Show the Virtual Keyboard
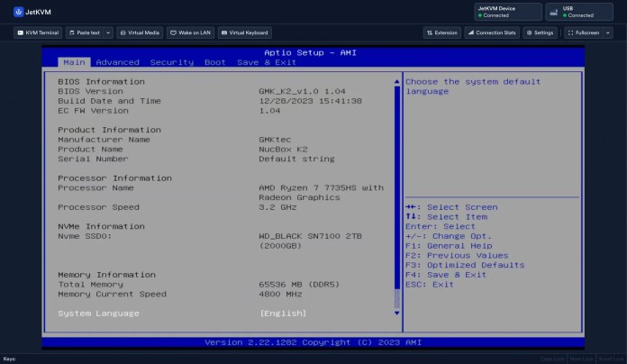The image size is (627, 364). pyautogui.click(x=245, y=32)
